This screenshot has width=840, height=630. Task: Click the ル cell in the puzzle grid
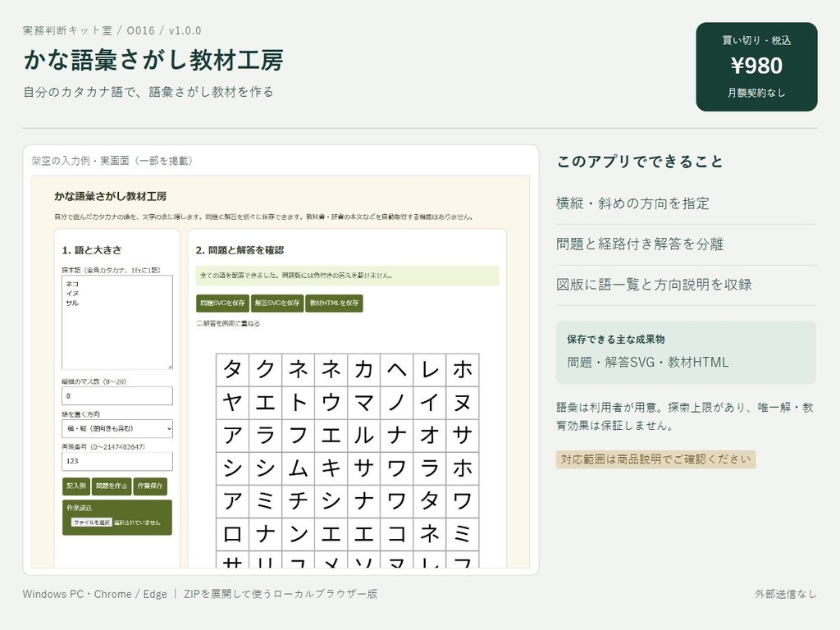click(363, 435)
